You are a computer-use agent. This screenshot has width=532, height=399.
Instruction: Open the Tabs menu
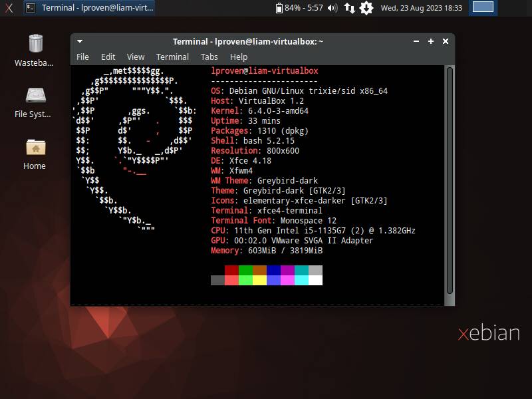[x=209, y=57]
